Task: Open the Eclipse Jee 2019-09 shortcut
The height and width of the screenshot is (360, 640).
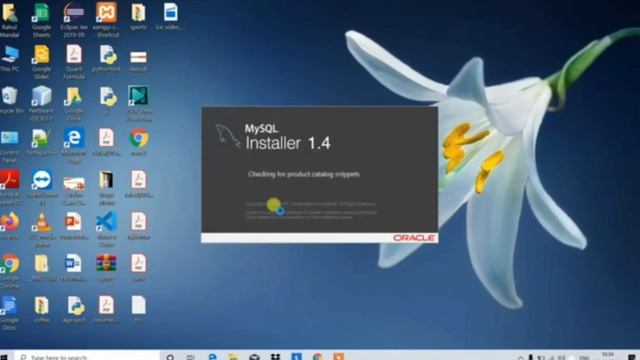Action: click(74, 20)
